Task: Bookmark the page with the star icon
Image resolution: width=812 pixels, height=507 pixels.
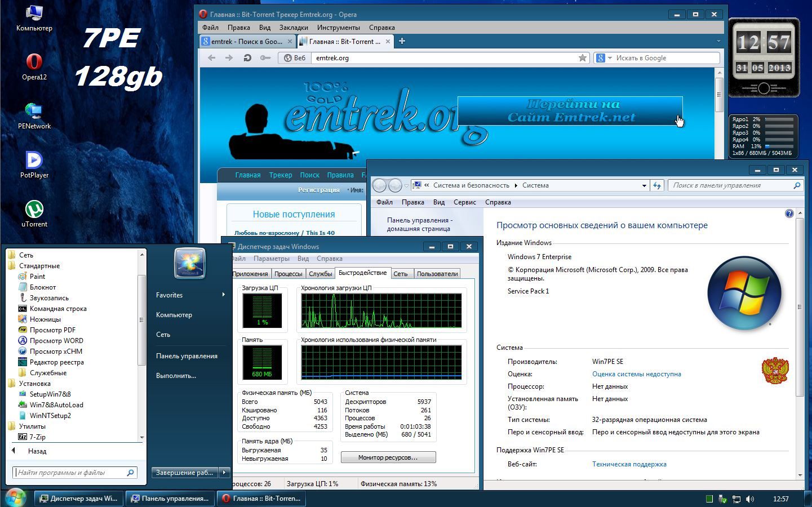Action: coord(583,57)
